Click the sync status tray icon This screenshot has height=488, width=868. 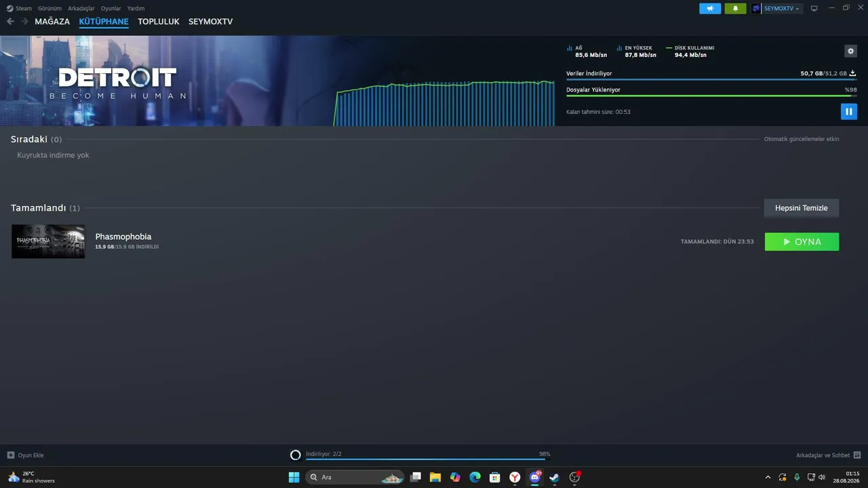(x=783, y=477)
